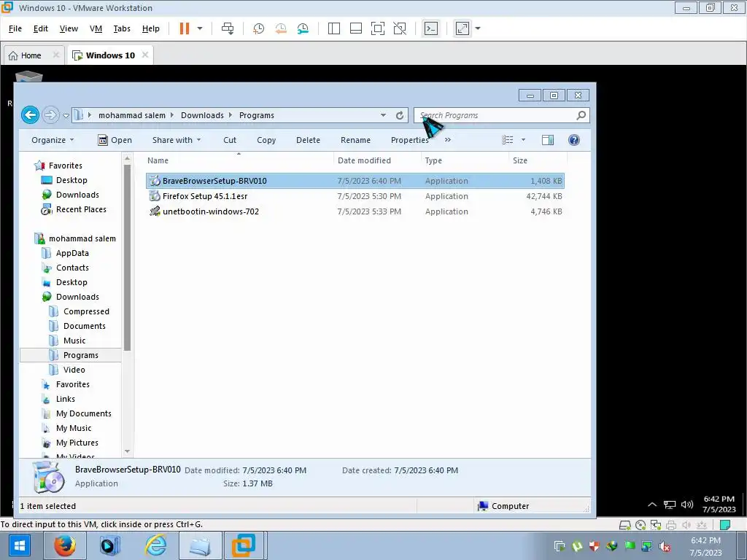Click the navigation pane scrollbar down arrow
Image resolution: width=747 pixels, height=560 pixels.
127,451
